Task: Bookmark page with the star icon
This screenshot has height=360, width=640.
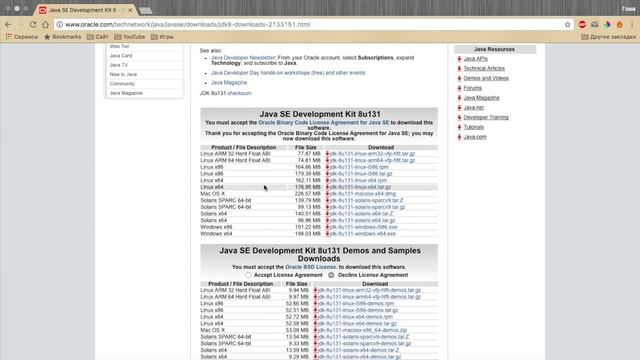Action: point(567,24)
